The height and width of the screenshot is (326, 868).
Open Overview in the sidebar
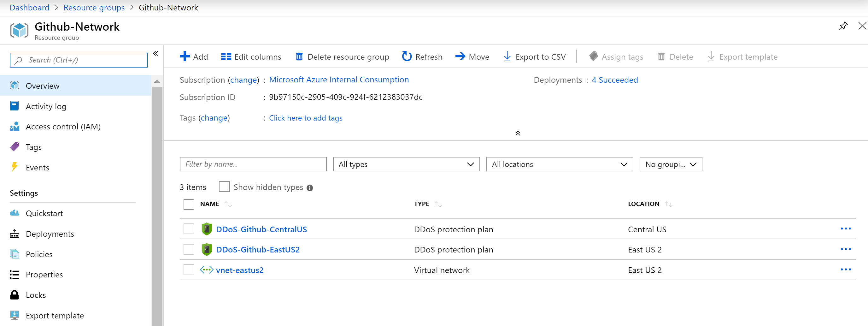pyautogui.click(x=75, y=86)
